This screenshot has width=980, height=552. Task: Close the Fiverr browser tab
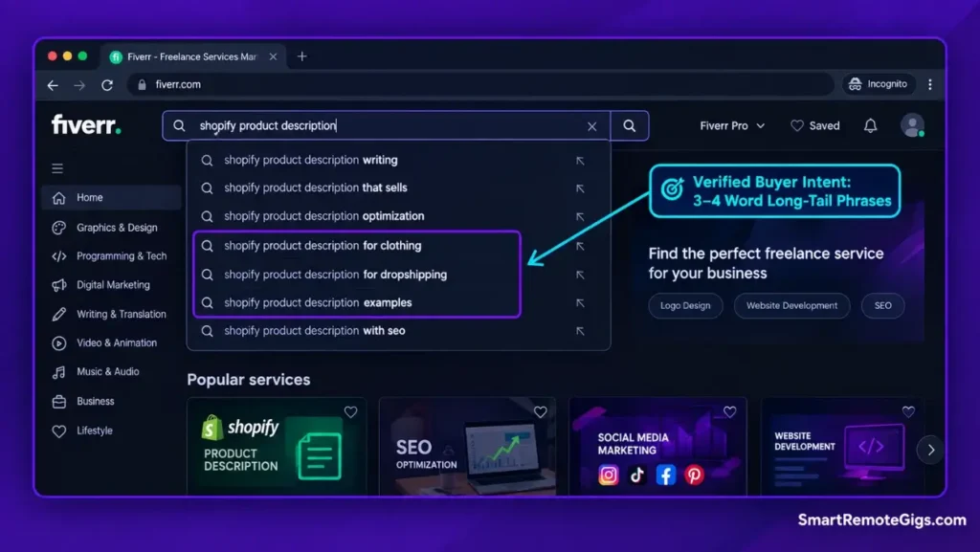point(273,56)
